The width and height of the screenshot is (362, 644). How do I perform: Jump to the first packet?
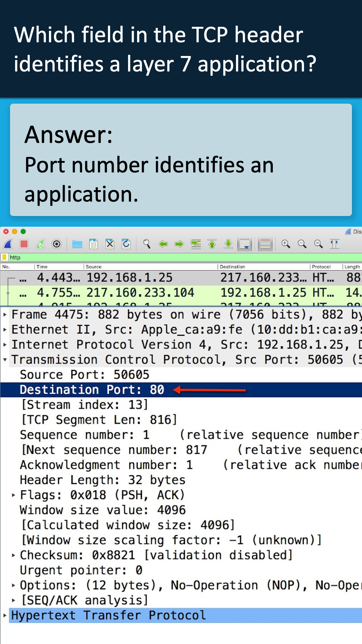click(212, 244)
